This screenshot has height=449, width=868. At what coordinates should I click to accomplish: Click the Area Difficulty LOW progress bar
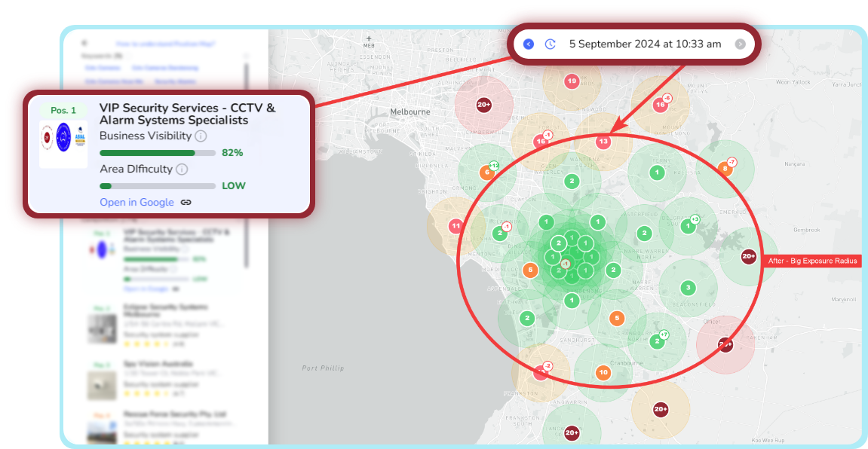coord(157,186)
